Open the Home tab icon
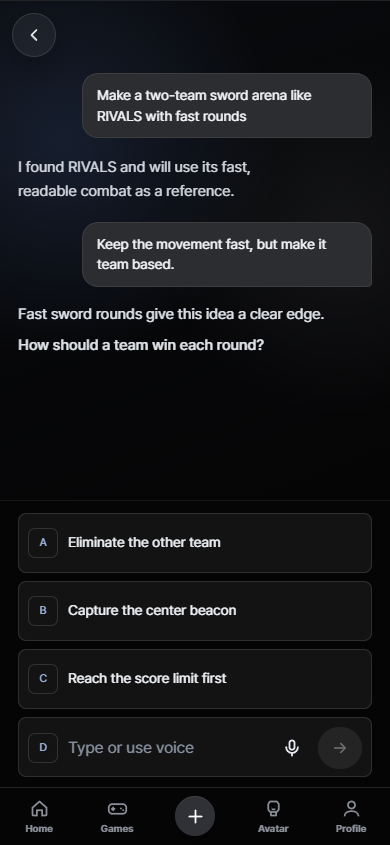This screenshot has width=390, height=845. click(39, 808)
